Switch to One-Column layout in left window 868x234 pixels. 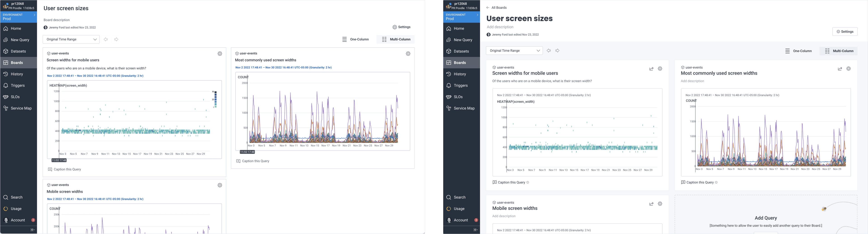pyautogui.click(x=356, y=39)
